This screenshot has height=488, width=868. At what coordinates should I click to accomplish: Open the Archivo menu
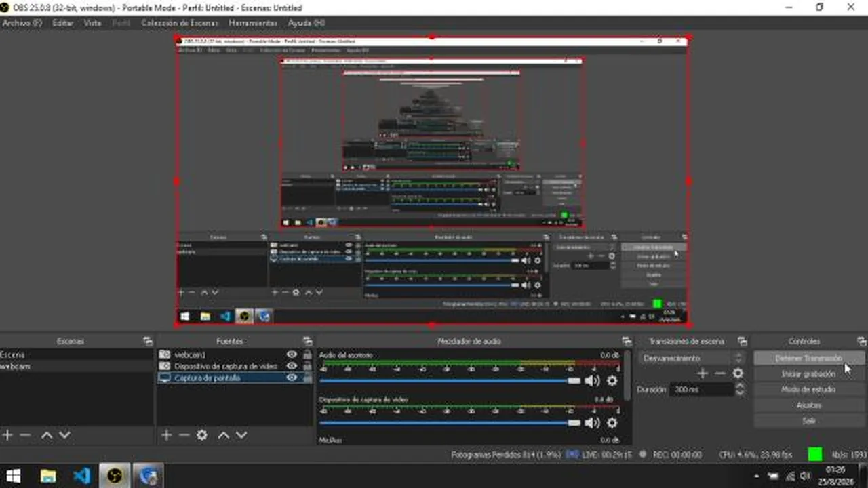[x=22, y=23]
